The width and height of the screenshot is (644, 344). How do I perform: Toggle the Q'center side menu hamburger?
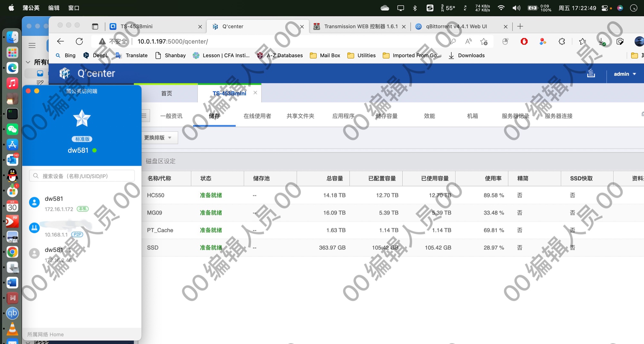click(144, 116)
